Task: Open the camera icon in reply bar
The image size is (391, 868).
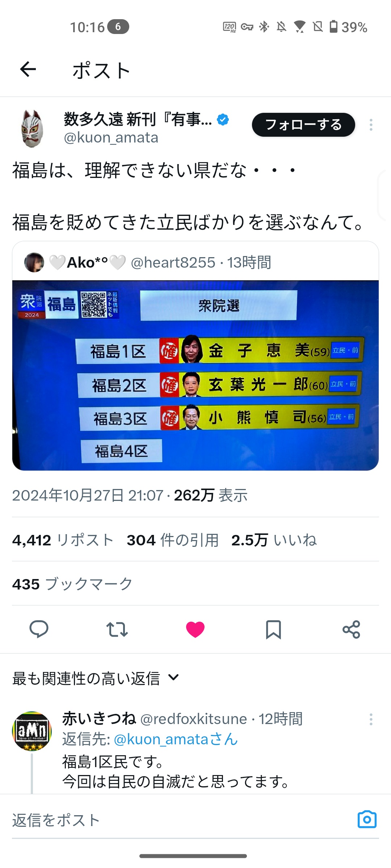Action: tap(367, 820)
